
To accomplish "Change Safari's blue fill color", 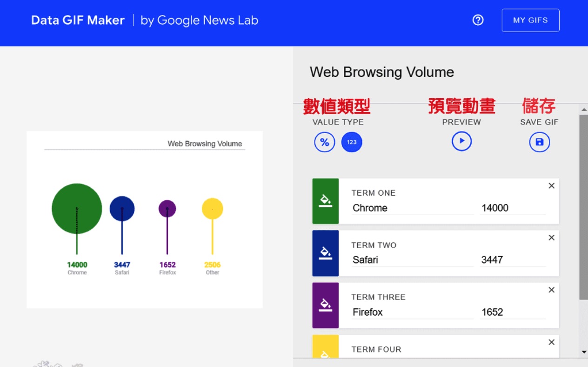I will (326, 253).
